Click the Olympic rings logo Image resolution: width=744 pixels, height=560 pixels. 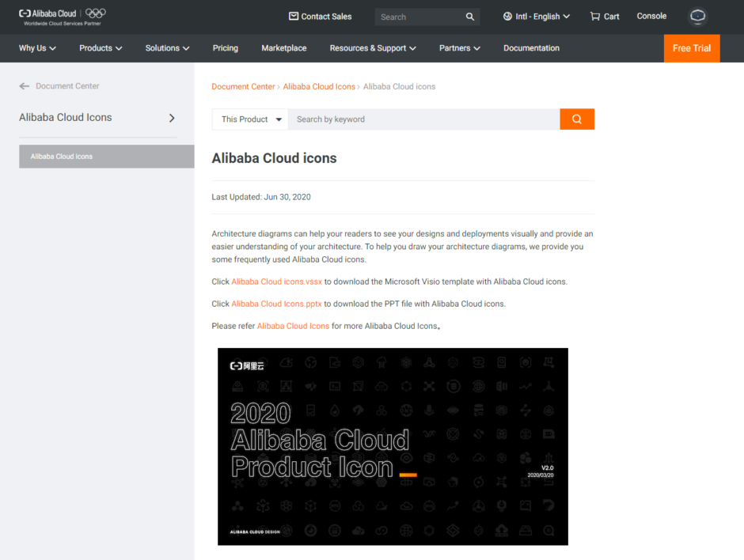point(95,13)
